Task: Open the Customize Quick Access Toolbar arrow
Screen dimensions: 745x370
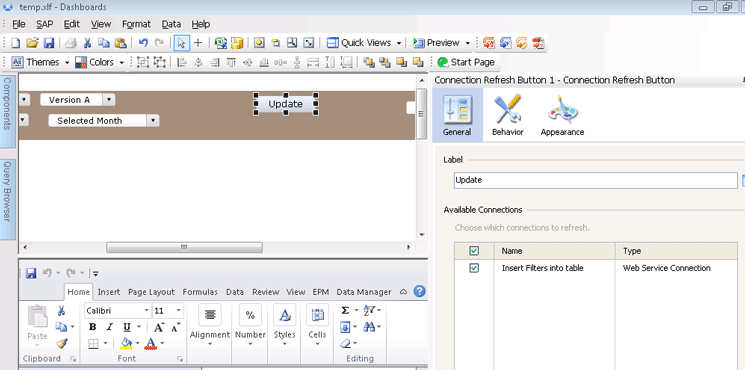Action: pyautogui.click(x=96, y=274)
